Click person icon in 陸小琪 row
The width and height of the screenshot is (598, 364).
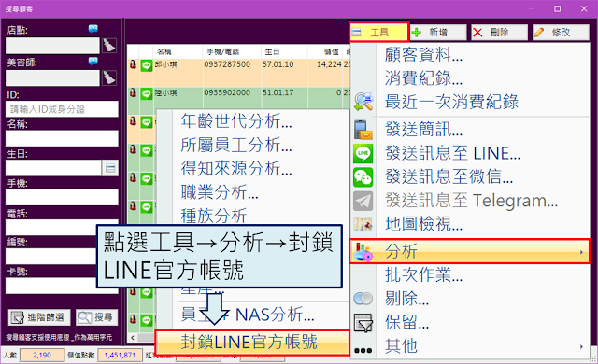(133, 93)
